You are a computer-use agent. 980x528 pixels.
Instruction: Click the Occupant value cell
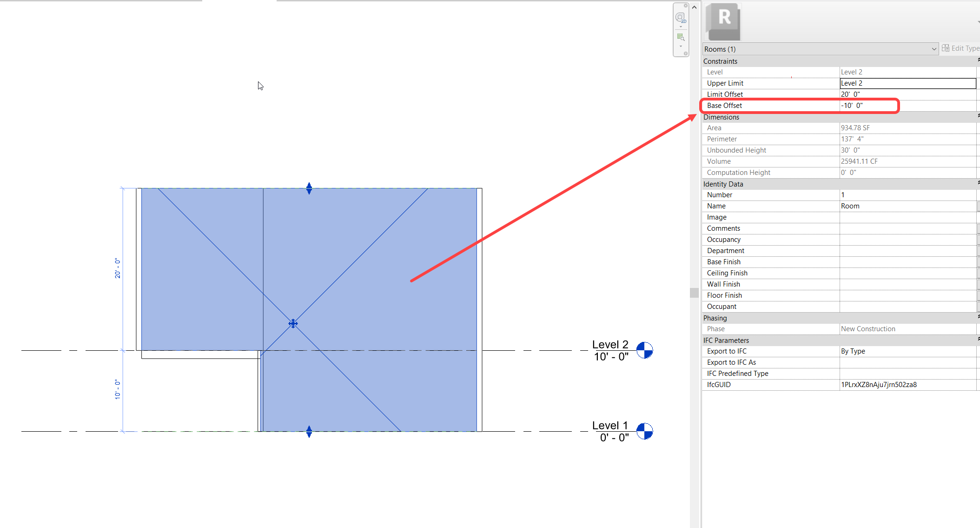908,307
